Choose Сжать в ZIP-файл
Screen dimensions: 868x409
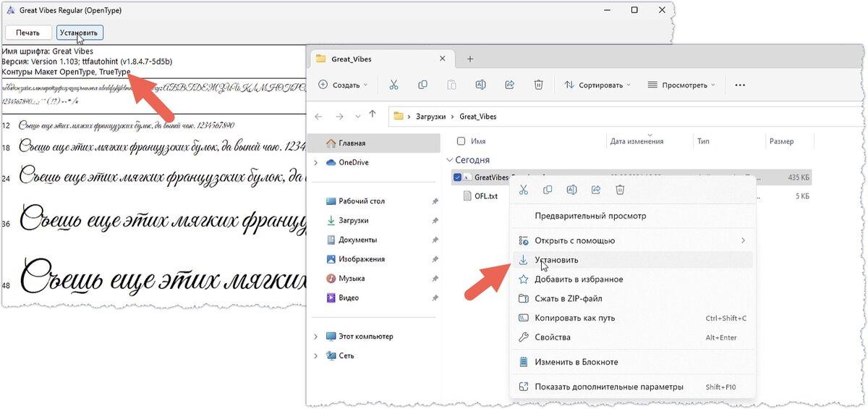tap(633, 298)
